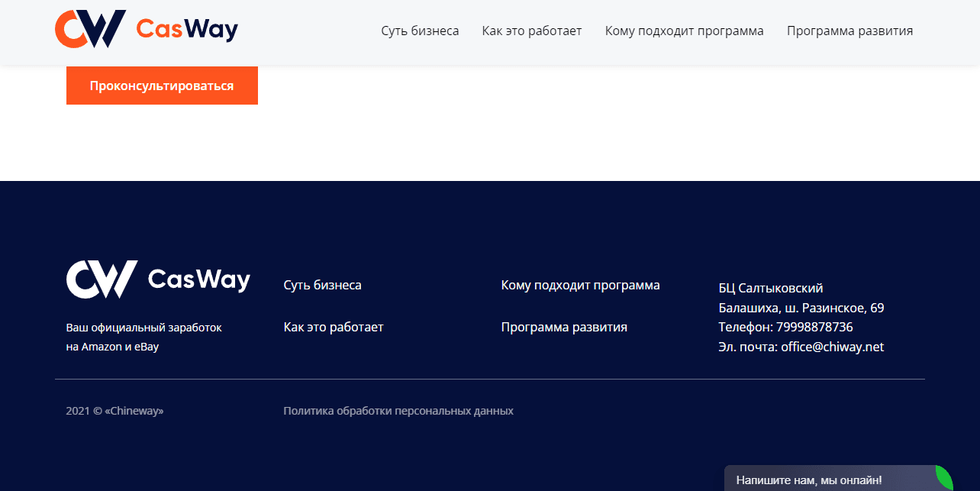Click the email office@chiway.net
The height and width of the screenshot is (491, 980).
(833, 346)
